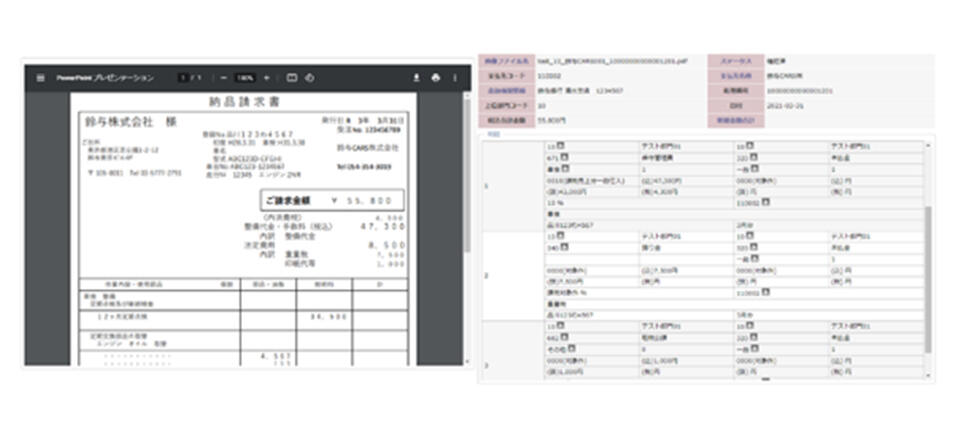The height and width of the screenshot is (440, 960).
Task: Open the PDF viewer more options menu
Action: click(x=454, y=77)
